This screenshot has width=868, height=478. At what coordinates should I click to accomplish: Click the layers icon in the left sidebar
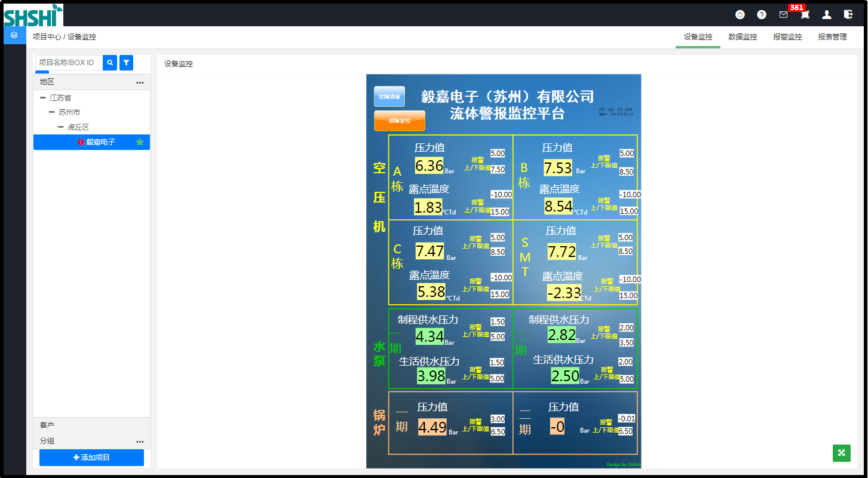click(x=14, y=35)
